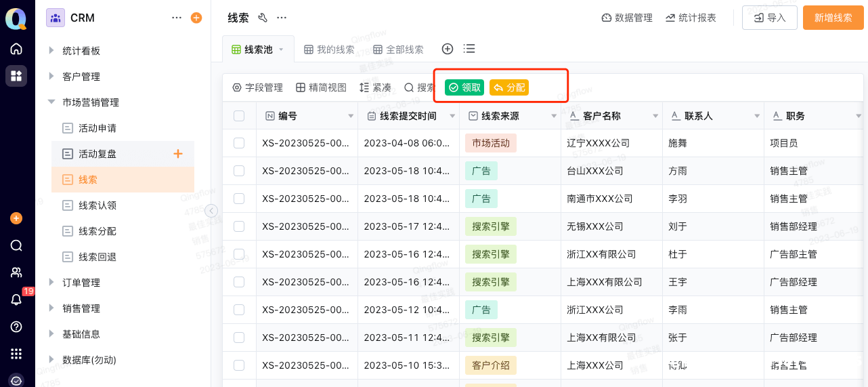This screenshot has width=868, height=387.
Task: Toggle the select-all checkbox in table header
Action: (x=239, y=116)
